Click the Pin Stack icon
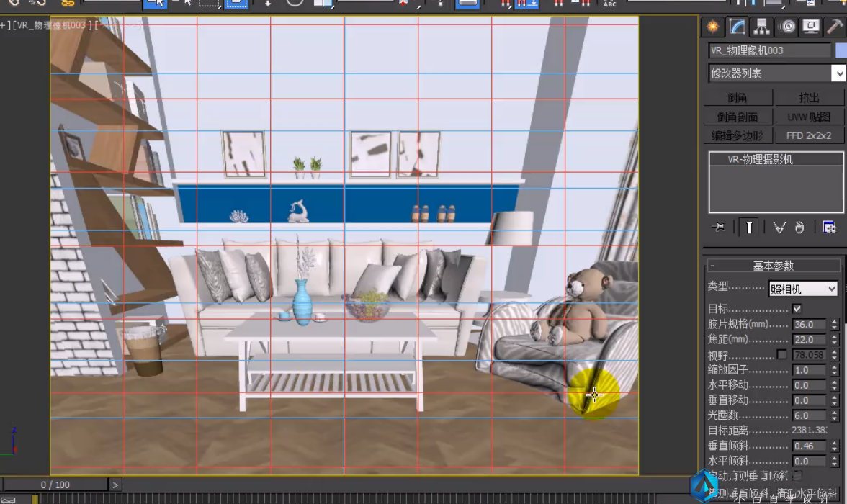This screenshot has height=504, width=847. [x=719, y=227]
